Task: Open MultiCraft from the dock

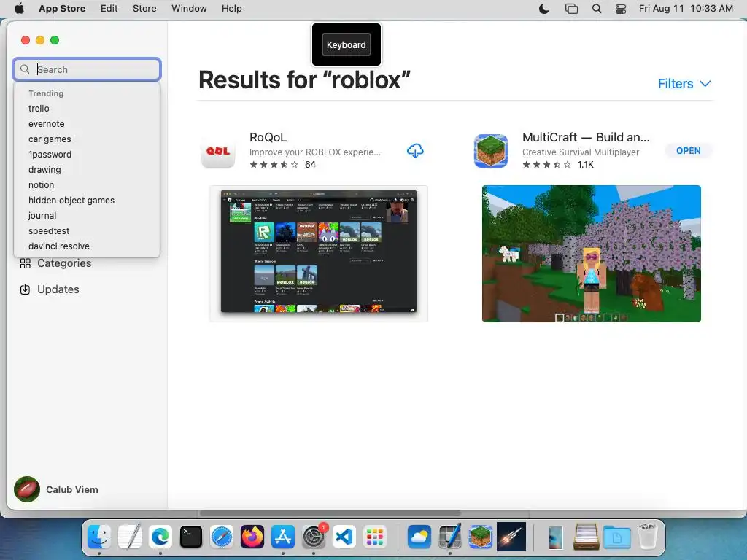Action: click(x=480, y=537)
